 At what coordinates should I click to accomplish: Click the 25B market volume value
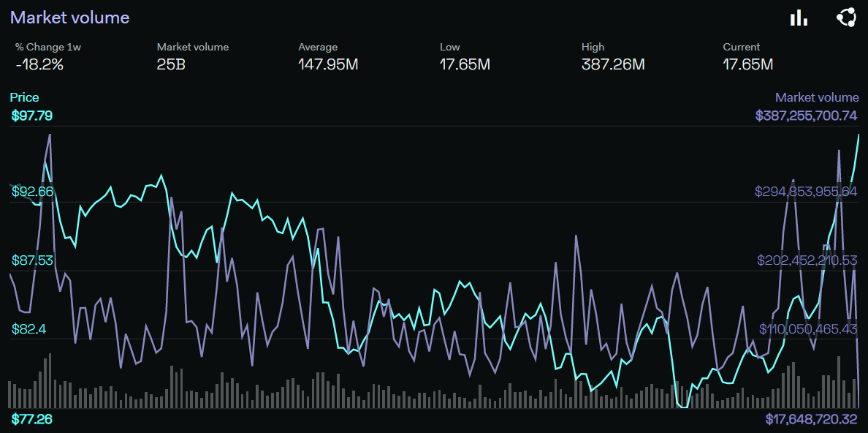pos(171,64)
